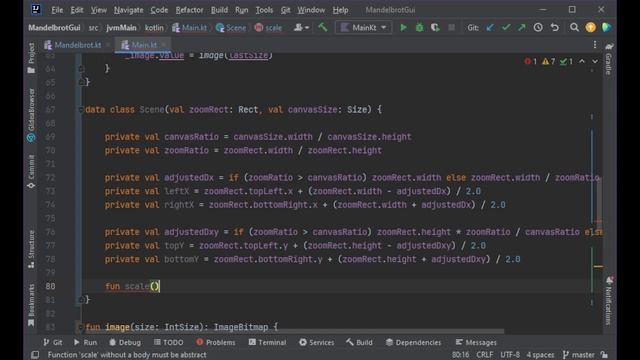Click the fold end marker at line 65

(x=81, y=82)
